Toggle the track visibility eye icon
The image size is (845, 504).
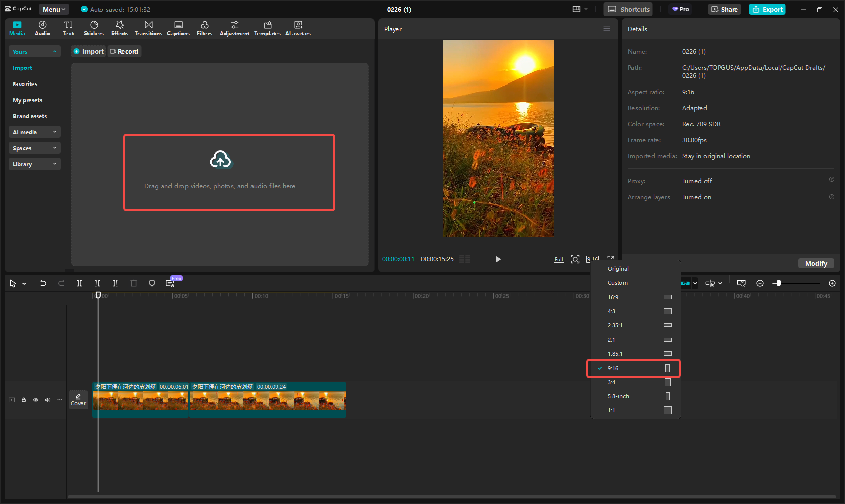click(x=36, y=400)
